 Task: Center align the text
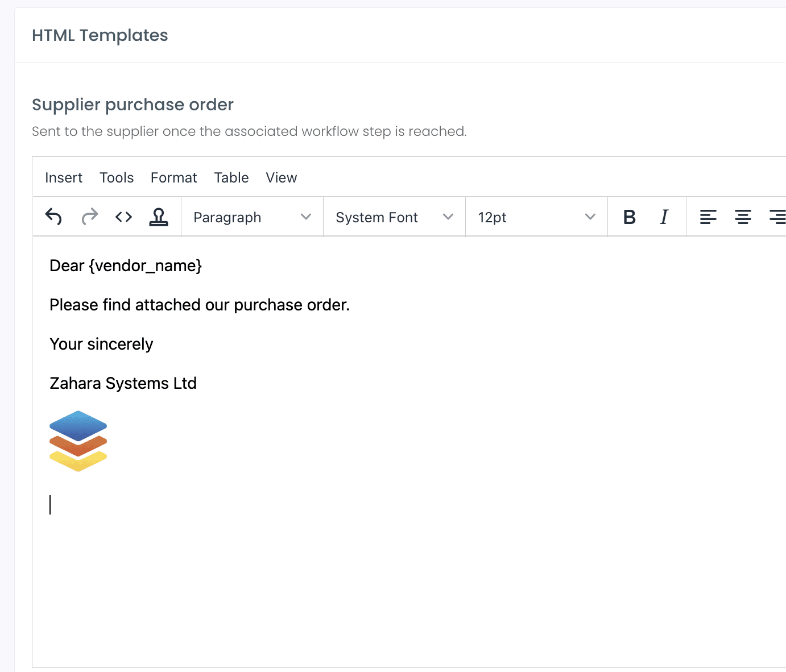743,217
